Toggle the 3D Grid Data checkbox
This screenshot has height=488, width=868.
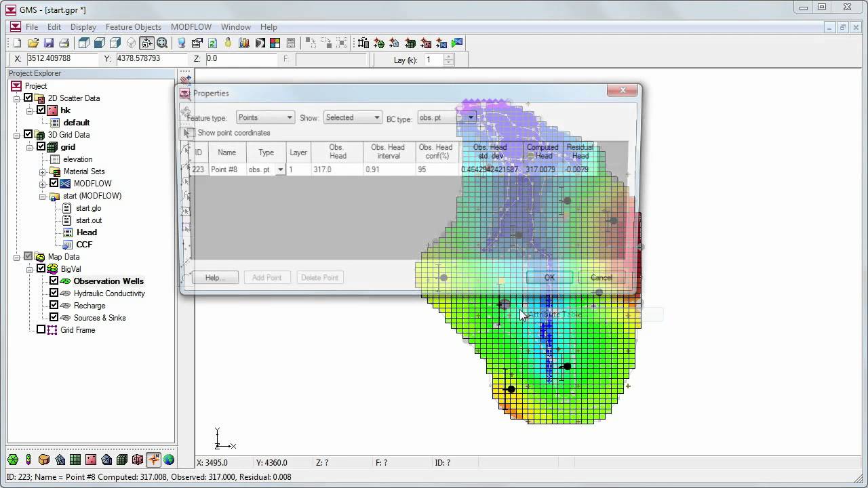click(28, 135)
